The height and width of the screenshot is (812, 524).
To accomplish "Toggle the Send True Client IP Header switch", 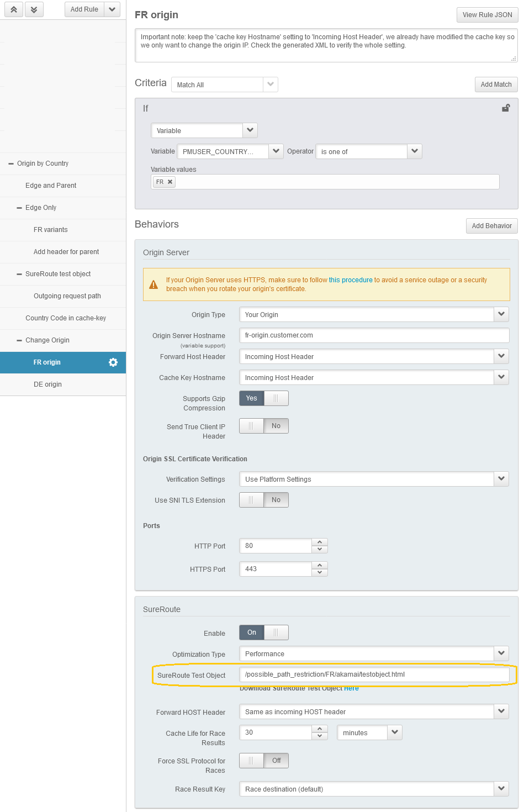I will tap(263, 426).
